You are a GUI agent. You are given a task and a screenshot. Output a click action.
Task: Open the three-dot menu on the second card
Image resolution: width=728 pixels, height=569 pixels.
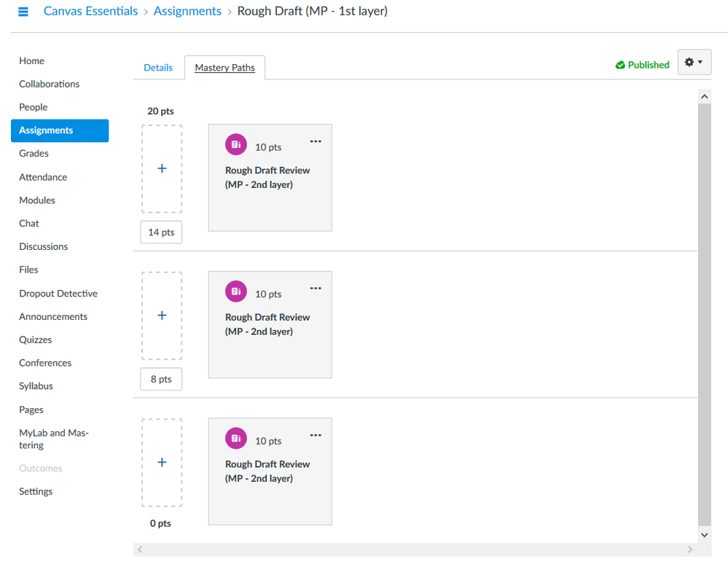pyautogui.click(x=316, y=289)
